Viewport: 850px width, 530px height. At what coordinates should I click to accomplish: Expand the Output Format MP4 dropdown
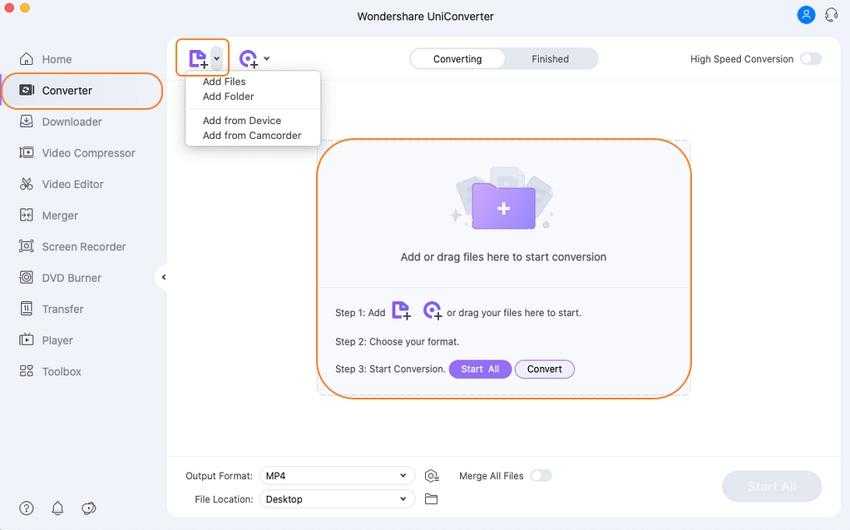(336, 476)
